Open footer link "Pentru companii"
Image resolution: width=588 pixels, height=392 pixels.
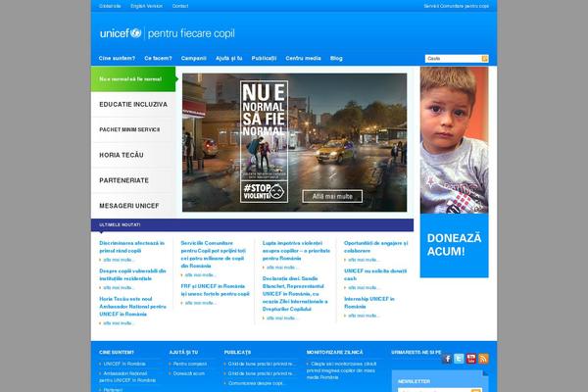190,364
